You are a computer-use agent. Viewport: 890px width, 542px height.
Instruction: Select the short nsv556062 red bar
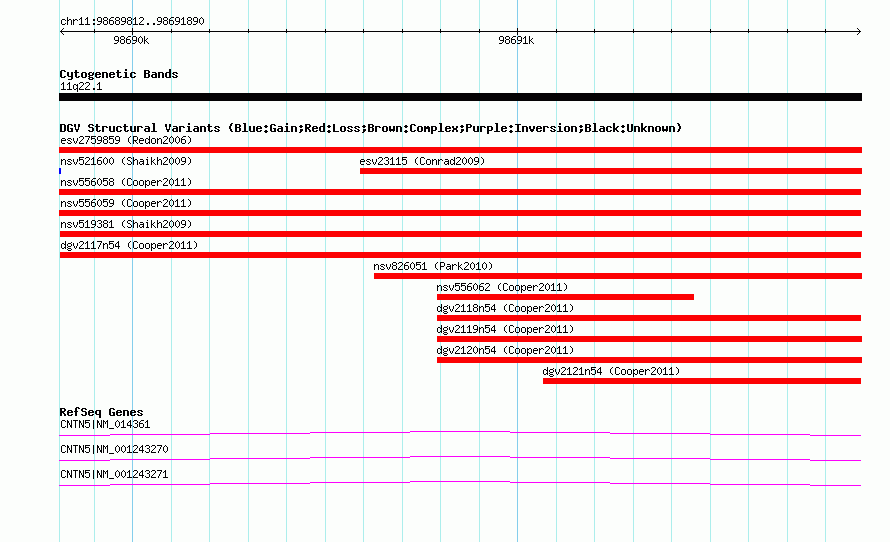pyautogui.click(x=565, y=297)
